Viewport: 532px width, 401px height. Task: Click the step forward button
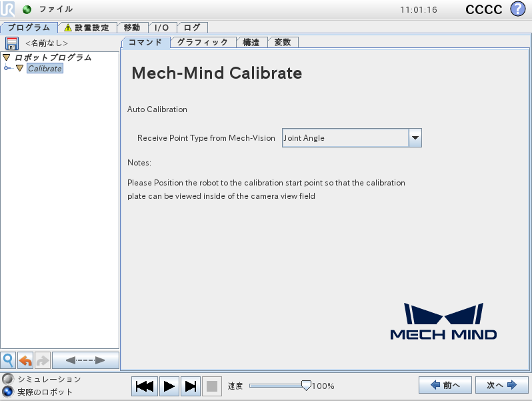191,386
